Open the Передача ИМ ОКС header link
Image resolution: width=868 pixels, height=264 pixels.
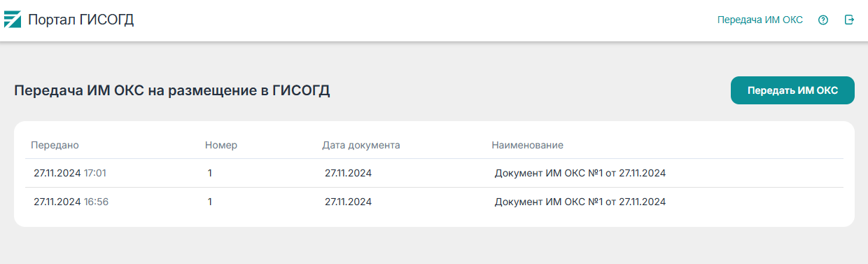coord(760,20)
